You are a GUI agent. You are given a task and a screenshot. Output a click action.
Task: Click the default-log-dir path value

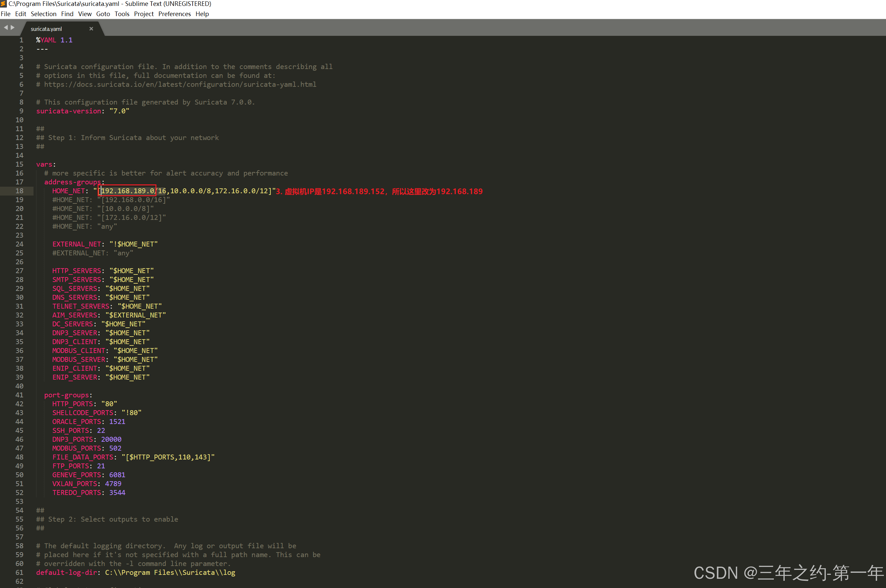click(x=170, y=572)
